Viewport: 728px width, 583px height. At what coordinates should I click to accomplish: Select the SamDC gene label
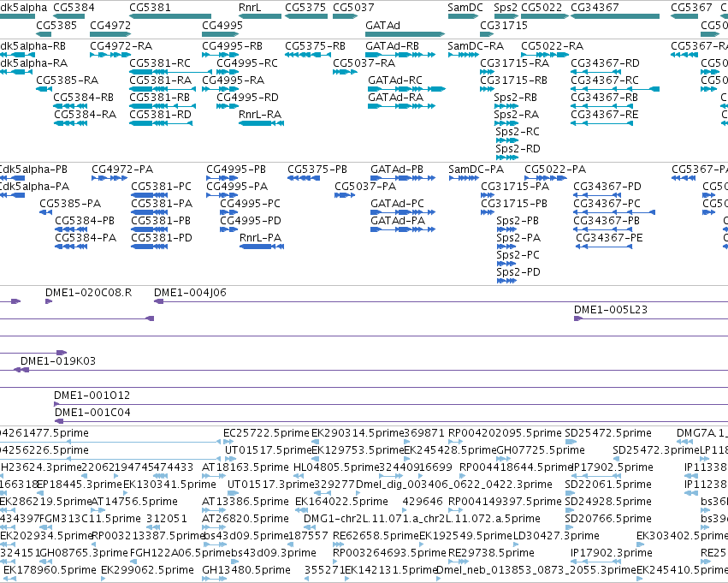tap(465, 8)
